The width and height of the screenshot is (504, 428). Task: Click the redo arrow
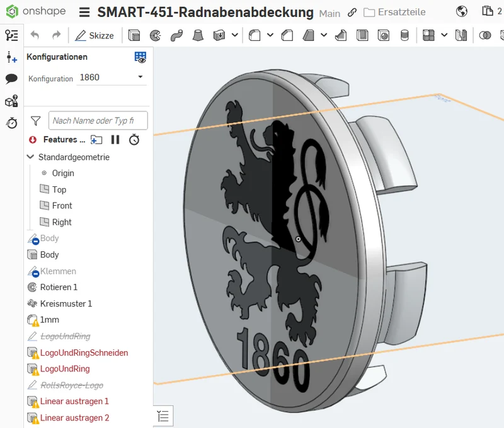[56, 35]
